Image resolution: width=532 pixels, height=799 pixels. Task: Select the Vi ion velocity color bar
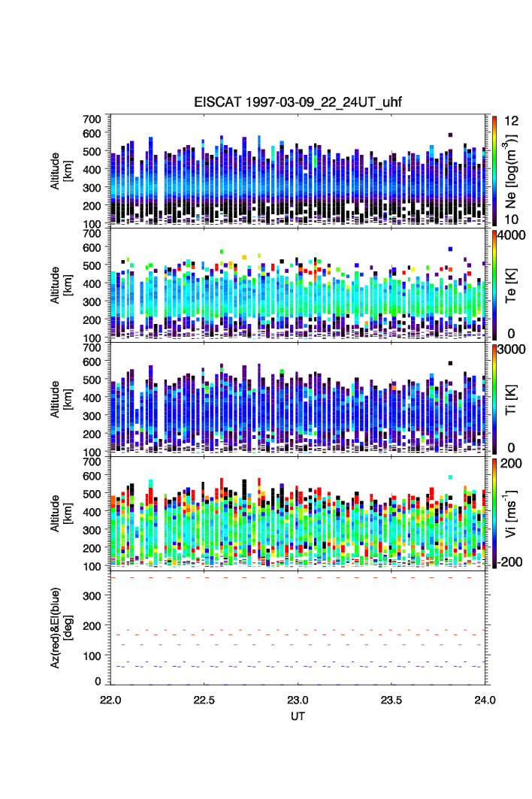(x=494, y=513)
